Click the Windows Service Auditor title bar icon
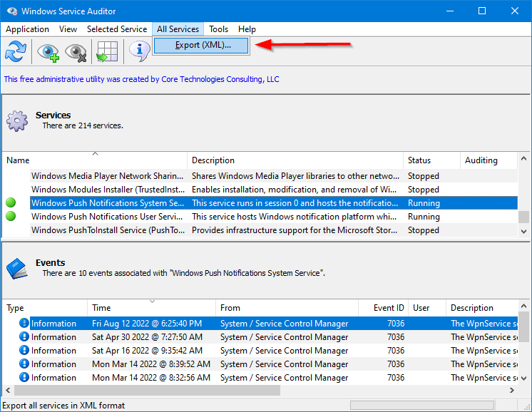The height and width of the screenshot is (412, 532). (x=12, y=11)
